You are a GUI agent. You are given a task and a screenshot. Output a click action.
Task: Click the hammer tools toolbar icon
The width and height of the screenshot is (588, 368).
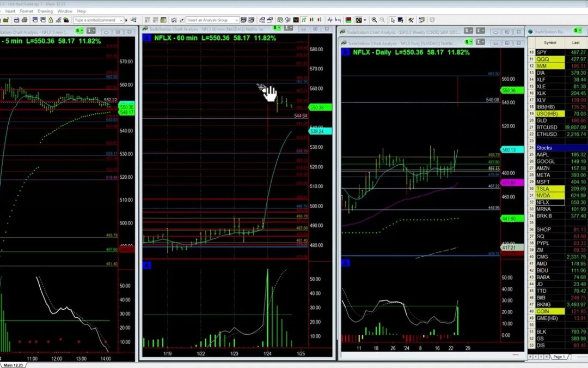(x=411, y=20)
